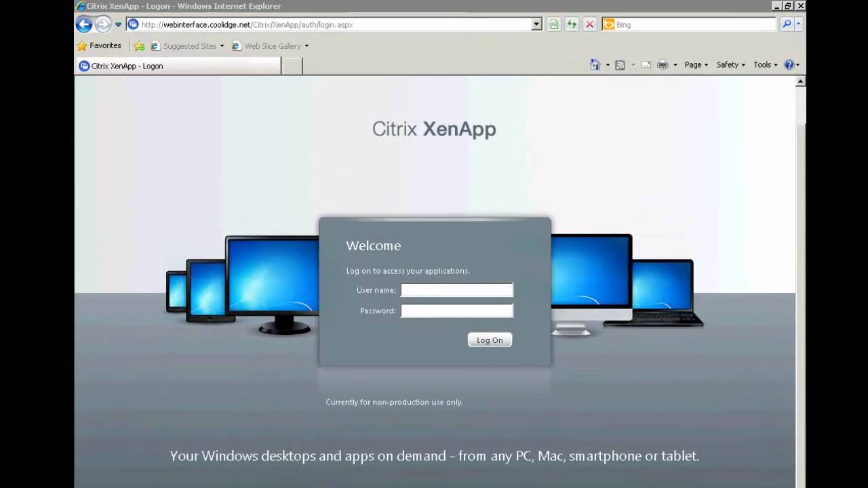
Task: Click the RSS feeds icon
Action: point(620,65)
